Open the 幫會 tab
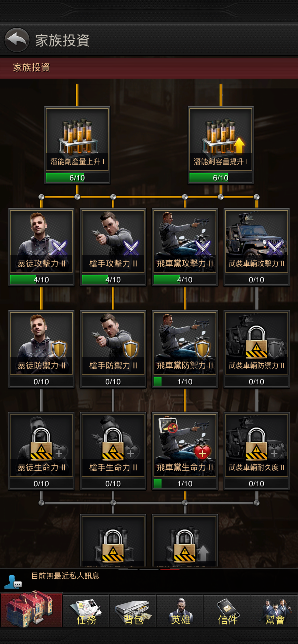This screenshot has height=644, width=298. click(x=275, y=611)
